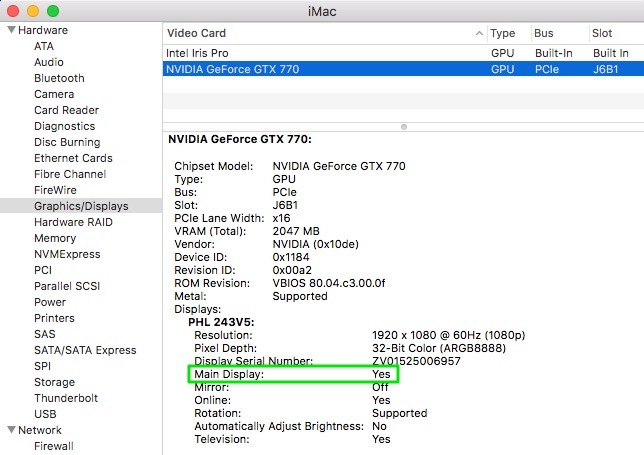Click the PHL 243V5 display name
This screenshot has height=455, width=644.
click(x=221, y=322)
